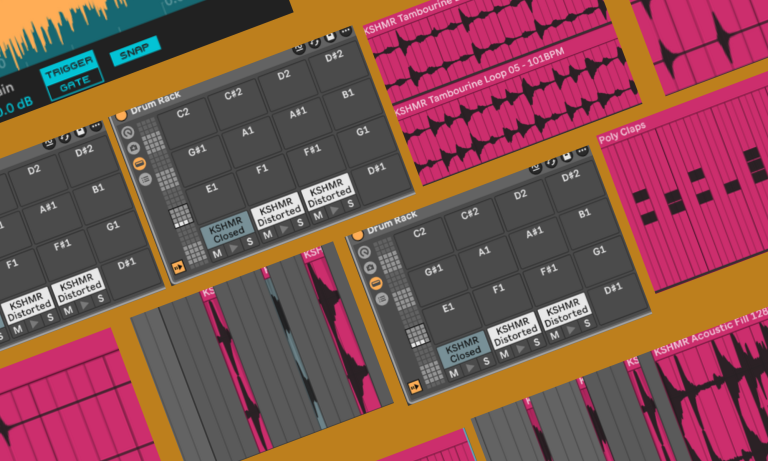Show Macro controls in center Drum Rack
768x461 pixels.
pos(127,132)
